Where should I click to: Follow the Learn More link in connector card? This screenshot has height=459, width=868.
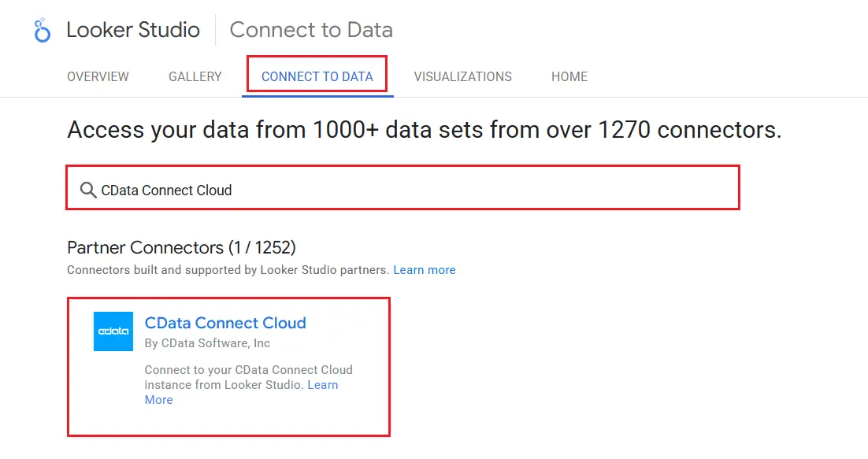[322, 385]
